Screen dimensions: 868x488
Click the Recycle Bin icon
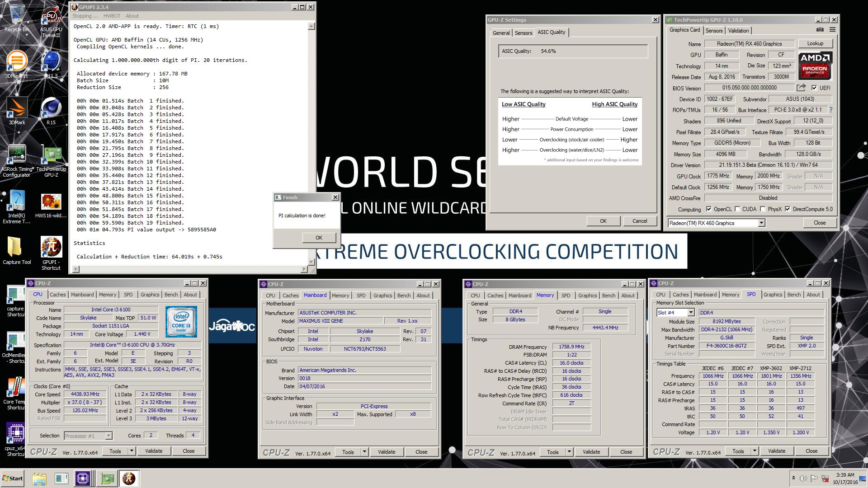tap(17, 18)
